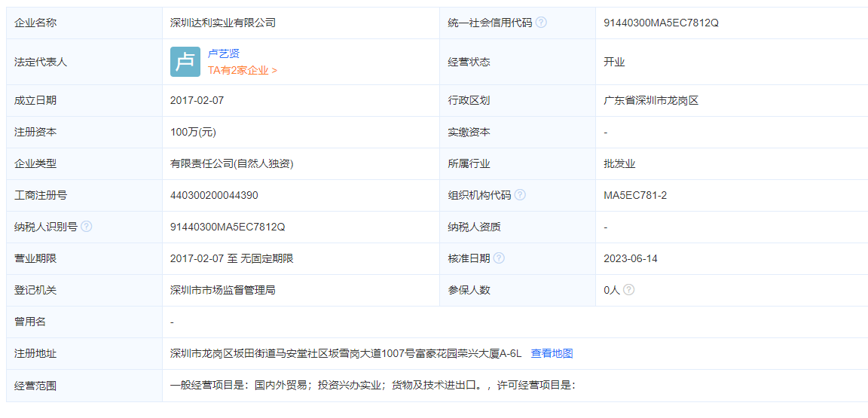Click administrative region 广东省深圳市龙岗区
Screen dimensions: 868x418
[651, 100]
